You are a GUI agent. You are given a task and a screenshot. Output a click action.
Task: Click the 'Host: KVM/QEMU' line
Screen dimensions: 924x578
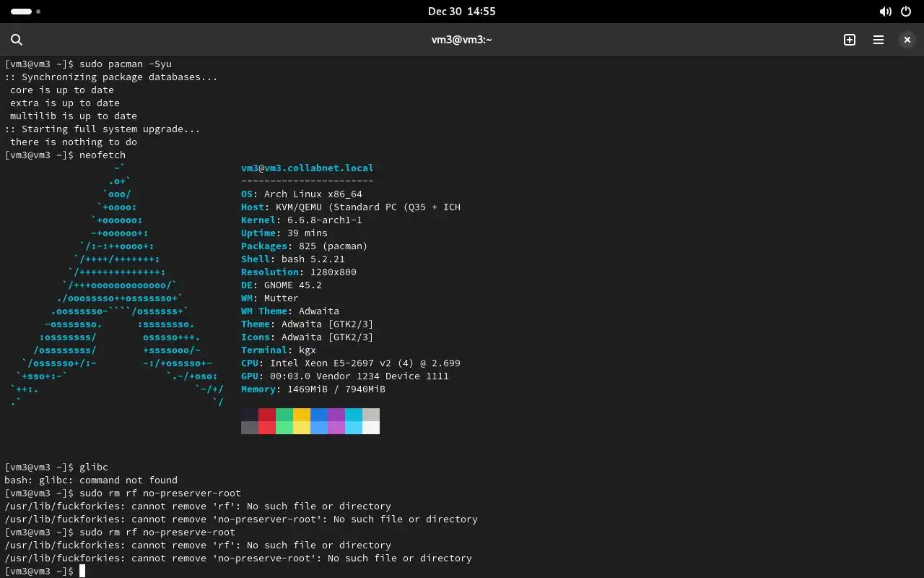[351, 207]
